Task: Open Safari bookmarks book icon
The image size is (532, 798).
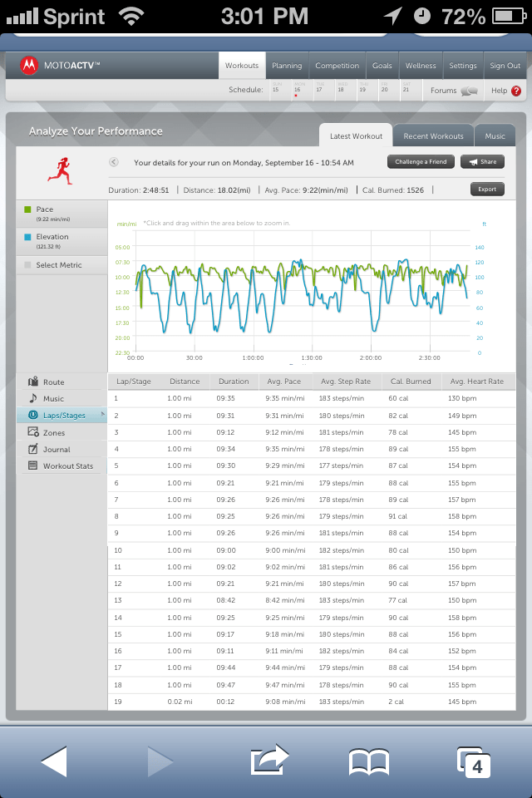Action: coord(369,761)
